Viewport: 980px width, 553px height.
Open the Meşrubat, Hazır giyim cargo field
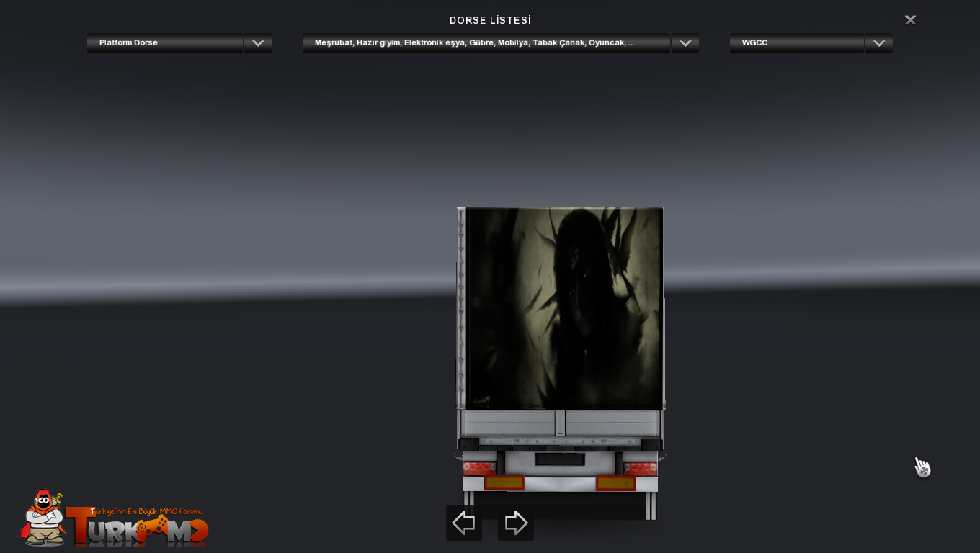tap(486, 43)
